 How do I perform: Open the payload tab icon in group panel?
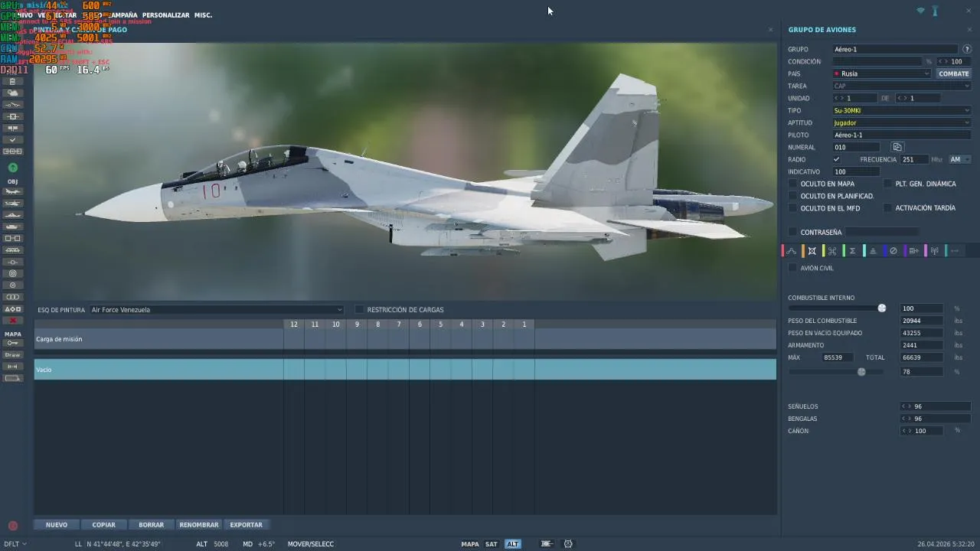pos(812,251)
